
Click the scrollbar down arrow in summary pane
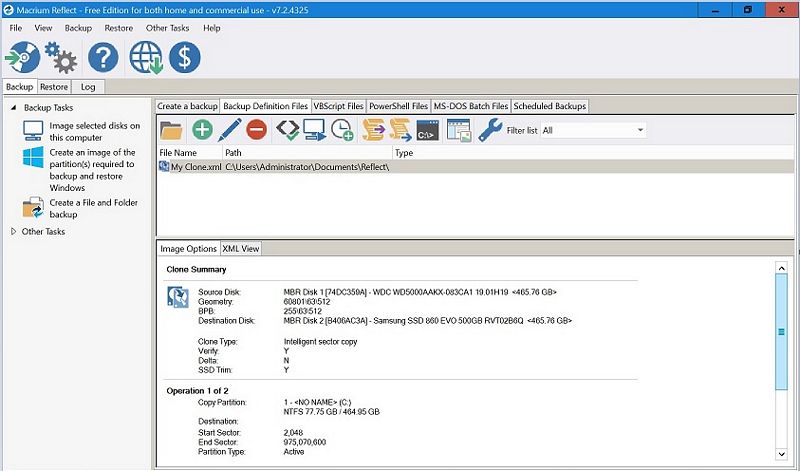click(781, 454)
